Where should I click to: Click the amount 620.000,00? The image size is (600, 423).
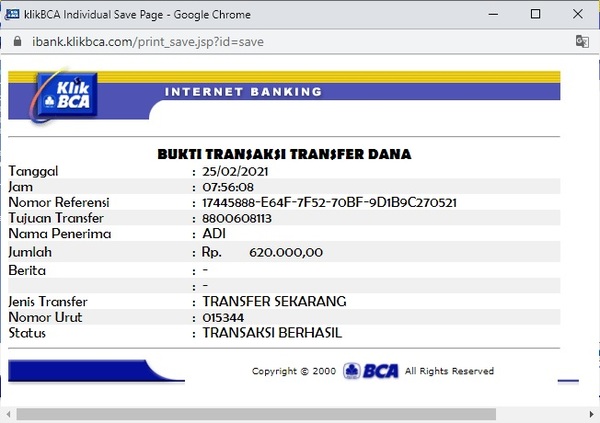(286, 252)
